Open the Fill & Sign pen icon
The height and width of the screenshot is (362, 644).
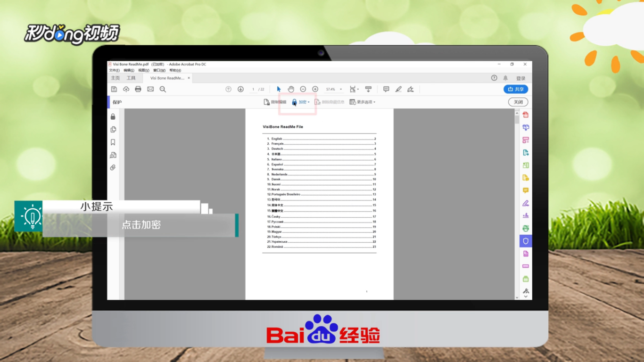410,89
